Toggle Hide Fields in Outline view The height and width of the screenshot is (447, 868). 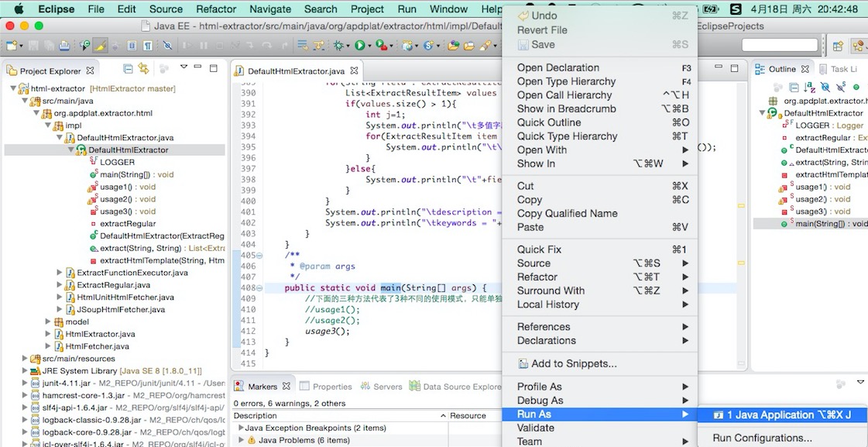(x=825, y=87)
